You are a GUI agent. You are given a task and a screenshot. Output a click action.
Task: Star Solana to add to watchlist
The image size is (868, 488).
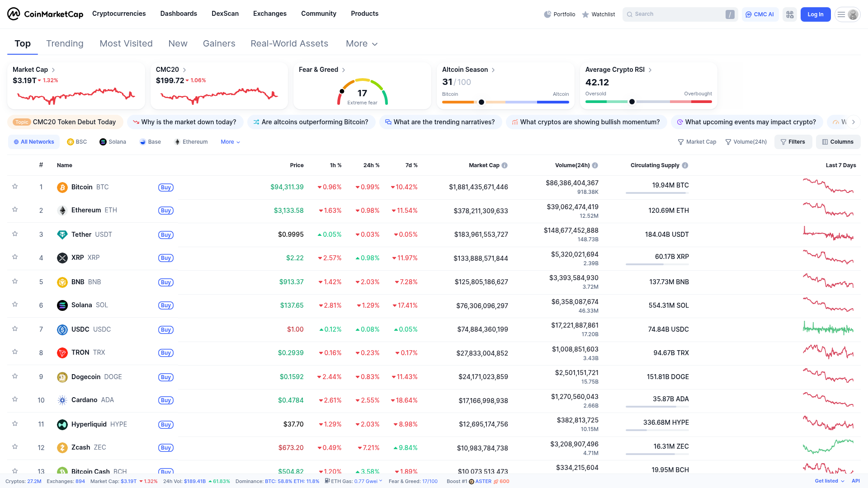pos(15,304)
